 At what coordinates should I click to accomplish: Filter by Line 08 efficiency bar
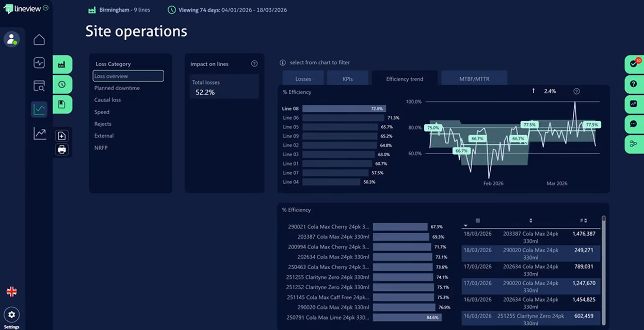tap(343, 109)
